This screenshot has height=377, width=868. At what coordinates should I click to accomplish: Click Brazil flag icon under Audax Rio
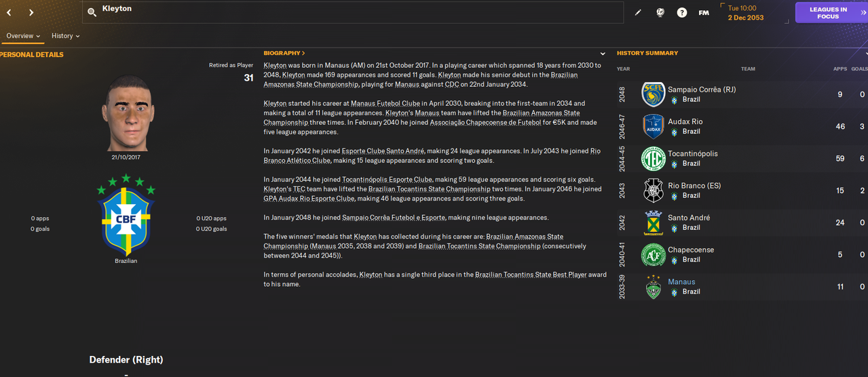(x=674, y=132)
